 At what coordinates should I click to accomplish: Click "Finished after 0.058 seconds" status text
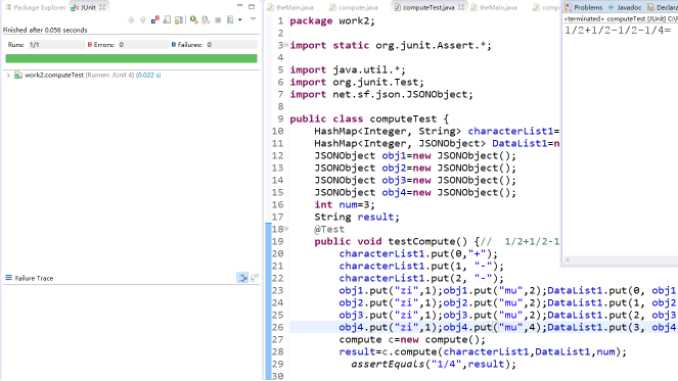[x=45, y=30]
